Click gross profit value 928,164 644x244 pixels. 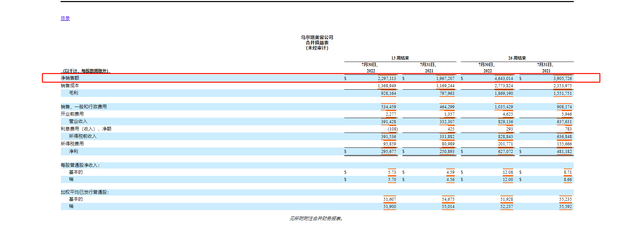(x=389, y=93)
